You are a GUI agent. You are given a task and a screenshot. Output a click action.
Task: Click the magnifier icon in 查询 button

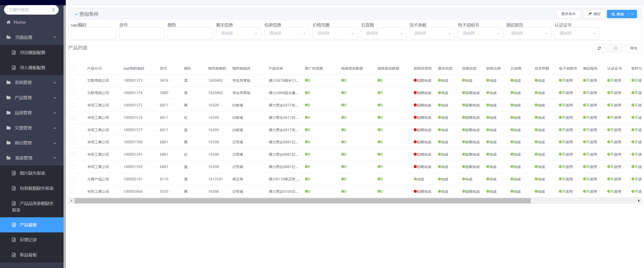click(x=613, y=14)
